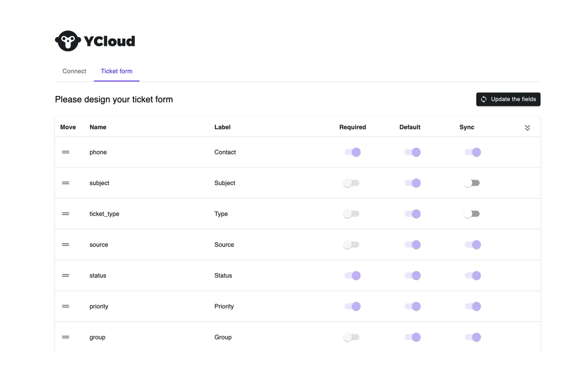Toggle Default switch for priority
Image resolution: width=588 pixels, height=368 pixels.
pos(412,306)
